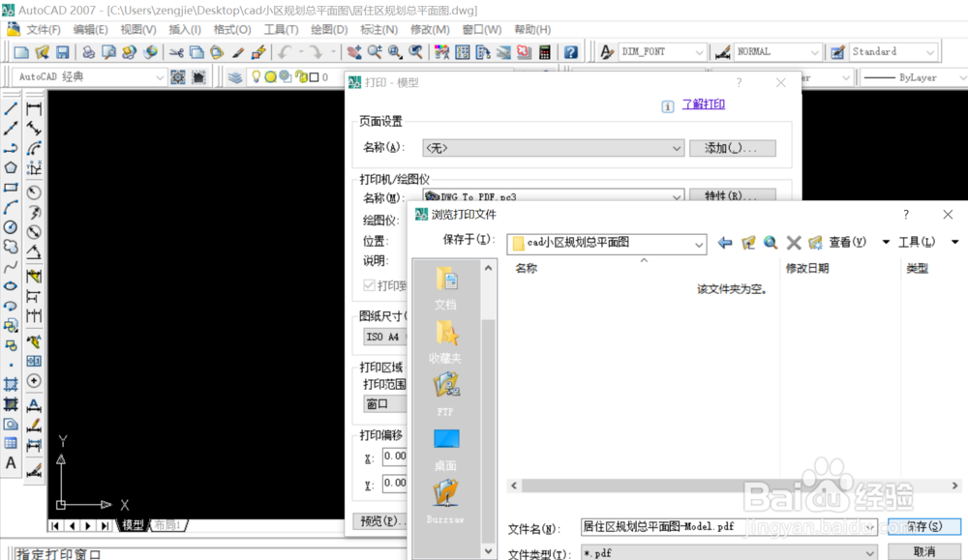Click the Plot printer icon
This screenshot has height=560, width=968.
point(88,52)
